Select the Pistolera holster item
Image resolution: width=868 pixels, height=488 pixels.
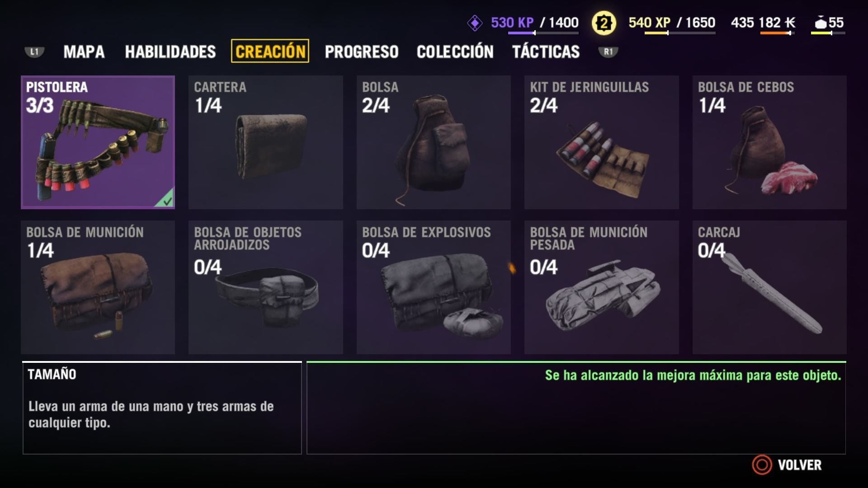point(98,142)
